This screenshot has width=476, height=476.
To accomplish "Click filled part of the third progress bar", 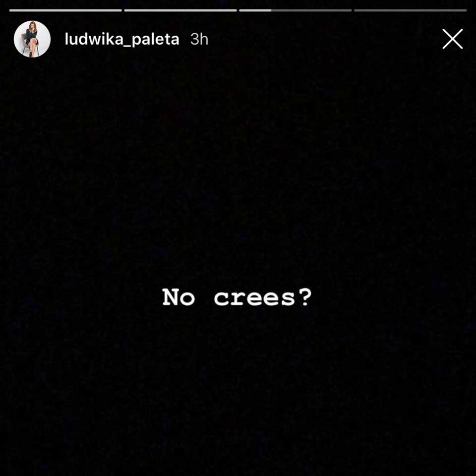I will tap(255, 10).
